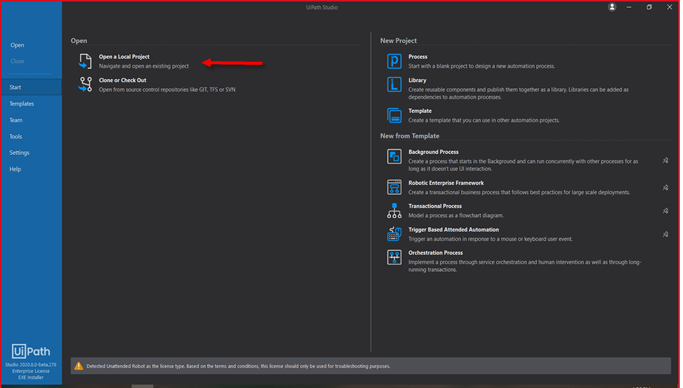Click the Library project icon
683x388 pixels.
point(394,84)
